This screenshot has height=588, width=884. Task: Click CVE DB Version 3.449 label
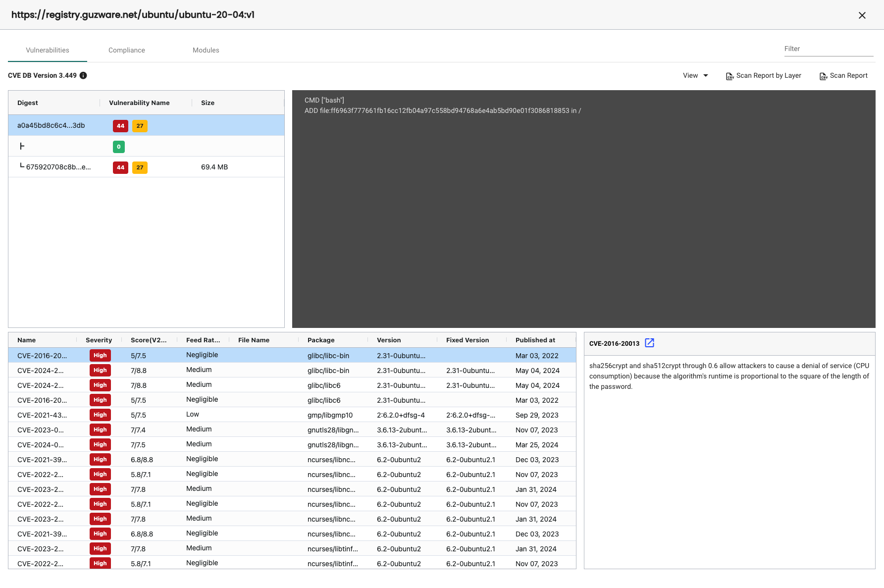tap(42, 75)
